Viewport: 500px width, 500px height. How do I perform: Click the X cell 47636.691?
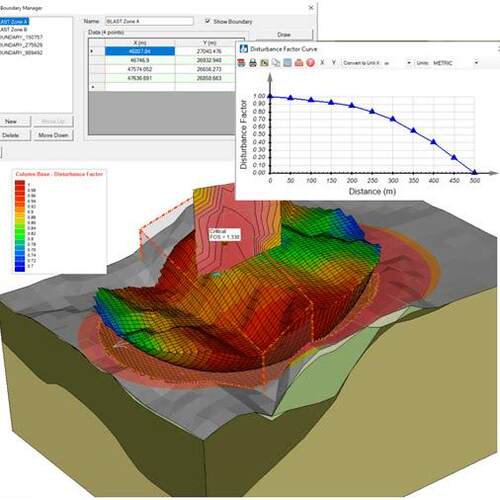click(140, 78)
